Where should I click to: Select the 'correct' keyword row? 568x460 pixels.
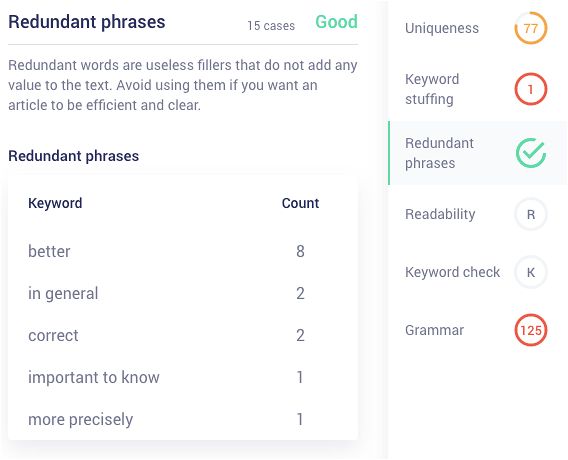tap(183, 335)
